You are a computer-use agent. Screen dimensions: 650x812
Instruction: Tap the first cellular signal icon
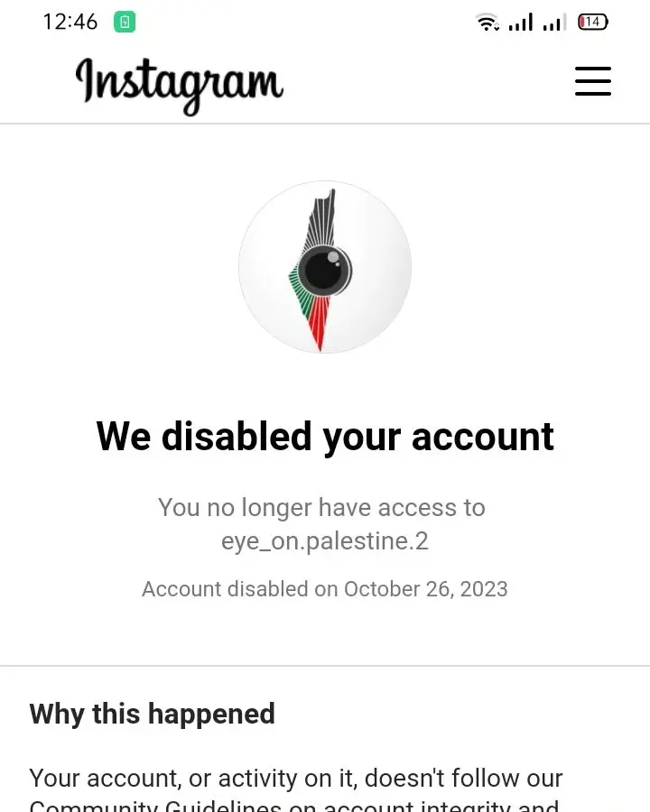[520, 23]
